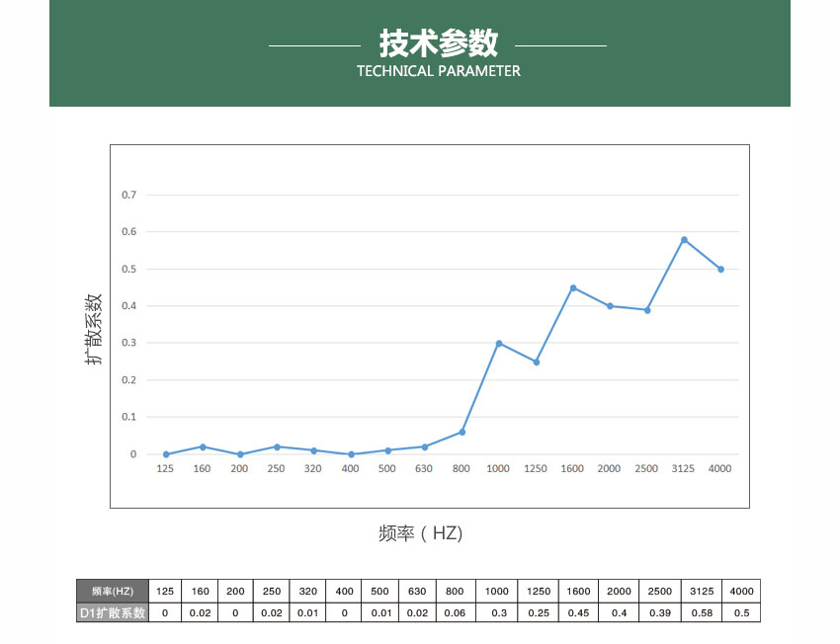Select the 2000 label on the x-axis
Viewport: 840px width, 644px height.
[x=609, y=469]
